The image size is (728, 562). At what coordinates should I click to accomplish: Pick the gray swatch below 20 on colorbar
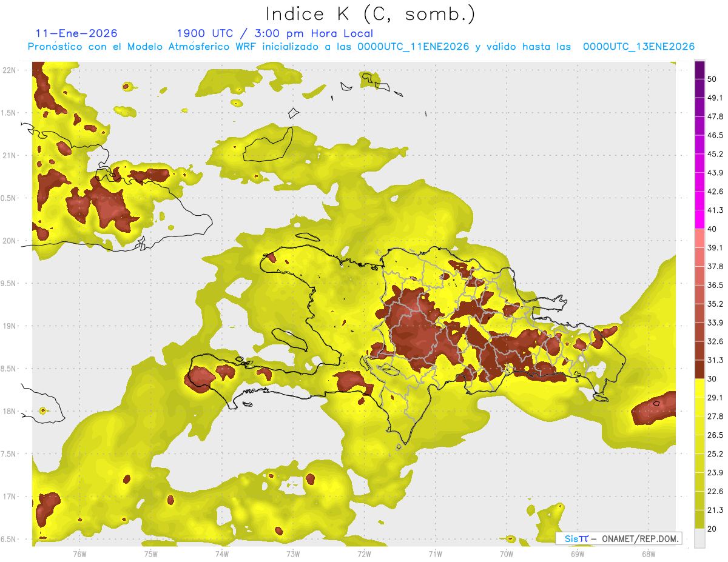pyautogui.click(x=699, y=538)
